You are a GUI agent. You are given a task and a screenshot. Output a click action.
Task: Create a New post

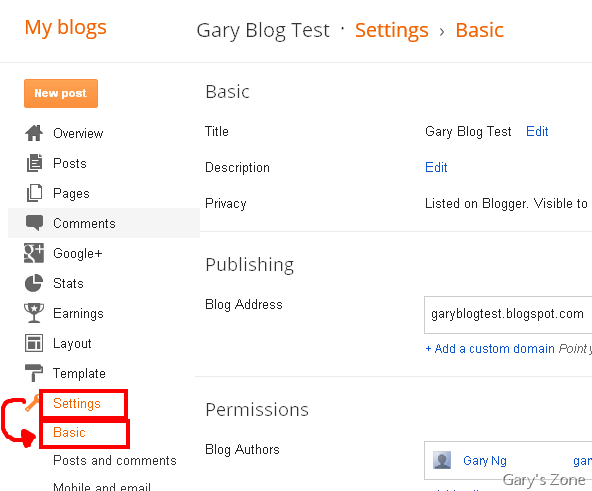coord(61,93)
